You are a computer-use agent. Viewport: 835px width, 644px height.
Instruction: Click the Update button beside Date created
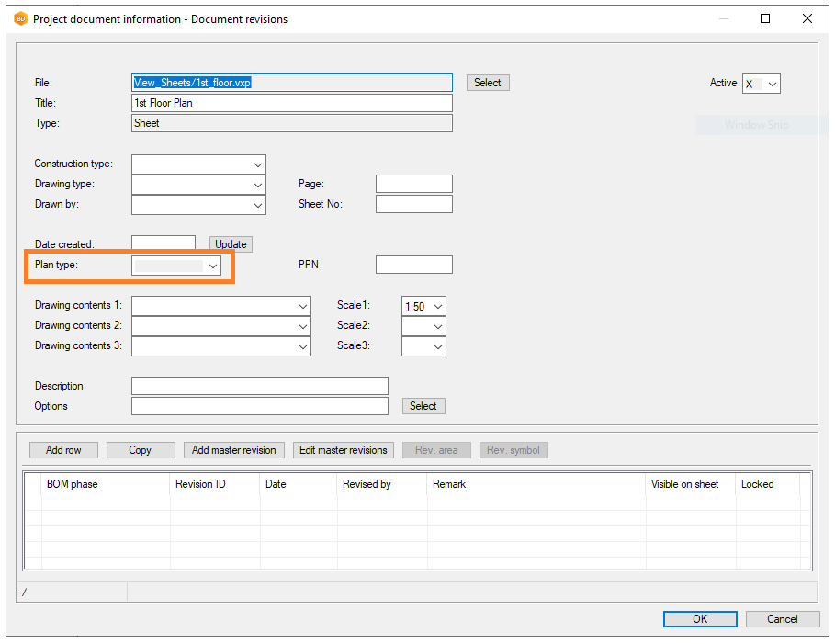pyautogui.click(x=231, y=244)
